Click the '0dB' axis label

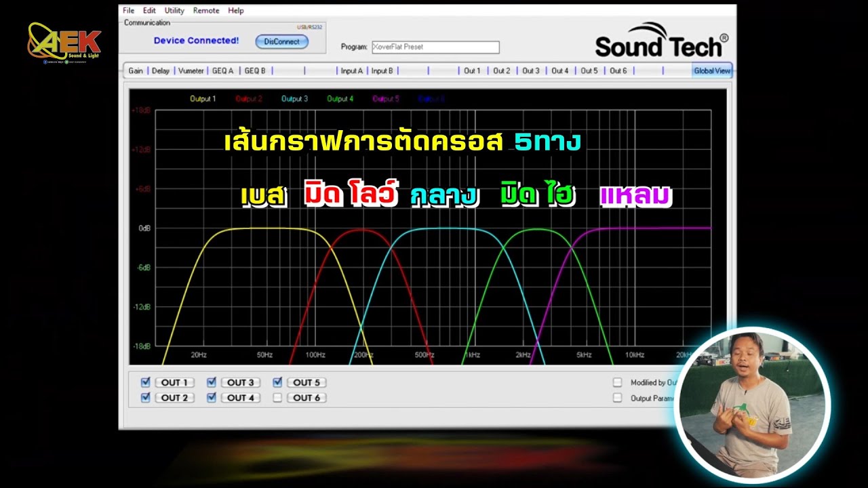pos(144,228)
